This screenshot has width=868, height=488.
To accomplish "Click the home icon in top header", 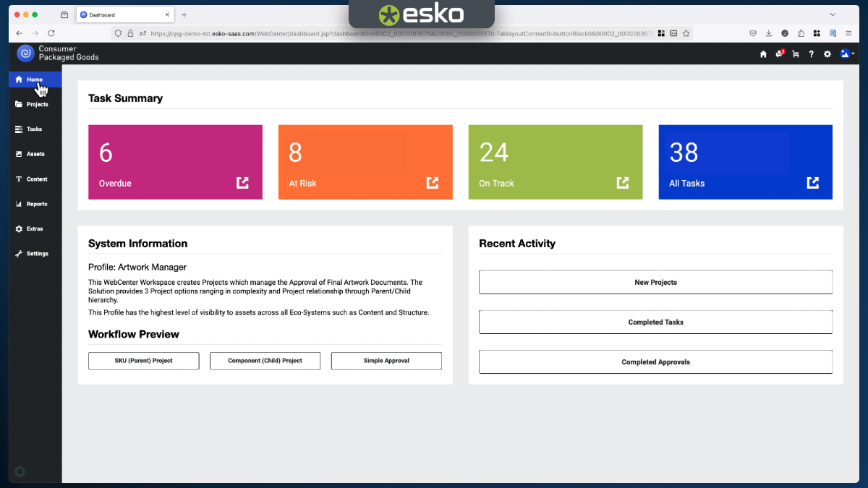I will 763,53.
